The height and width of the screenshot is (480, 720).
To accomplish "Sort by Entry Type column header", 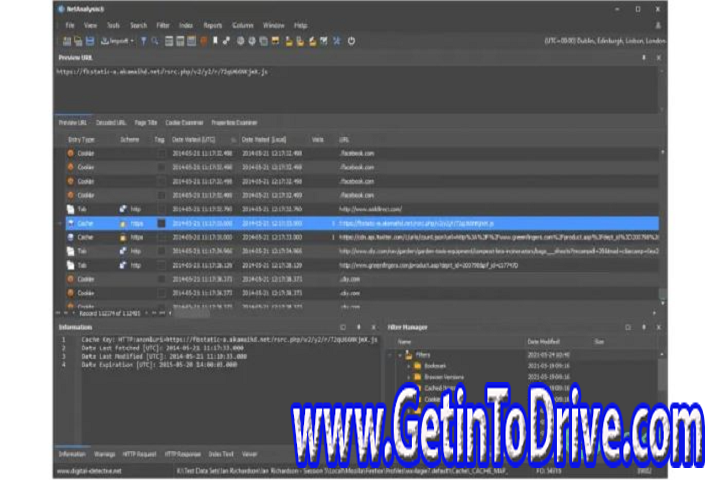I will (x=81, y=140).
